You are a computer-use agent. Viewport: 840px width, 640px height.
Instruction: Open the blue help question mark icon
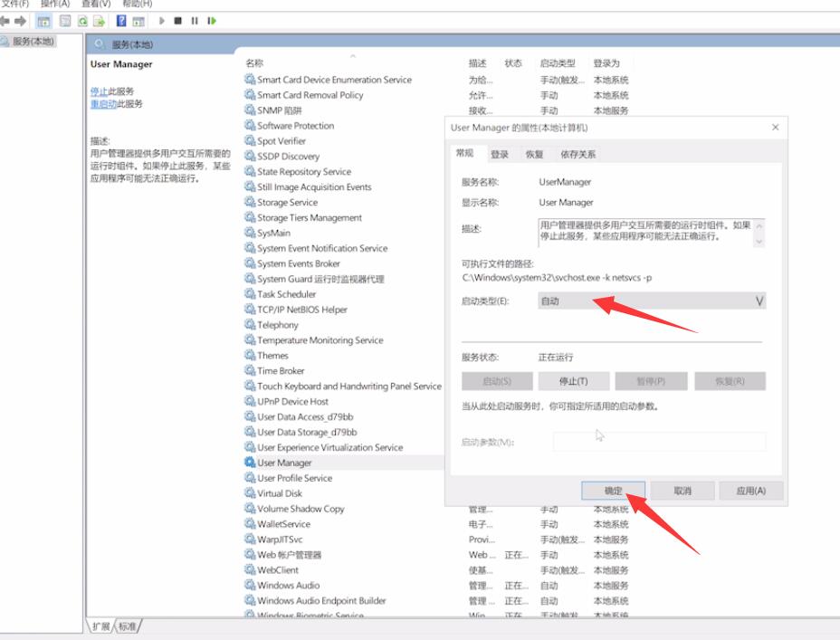121,21
